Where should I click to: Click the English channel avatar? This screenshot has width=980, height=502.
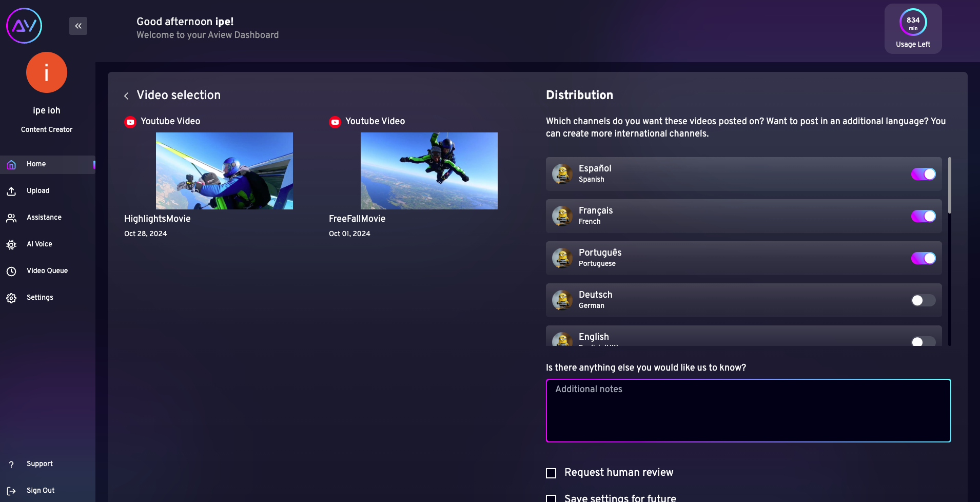[x=562, y=340]
